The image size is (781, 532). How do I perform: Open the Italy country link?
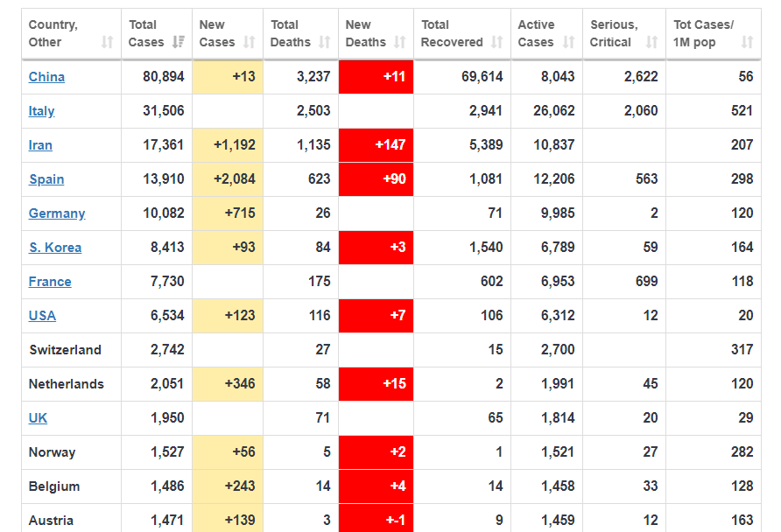pyautogui.click(x=41, y=111)
